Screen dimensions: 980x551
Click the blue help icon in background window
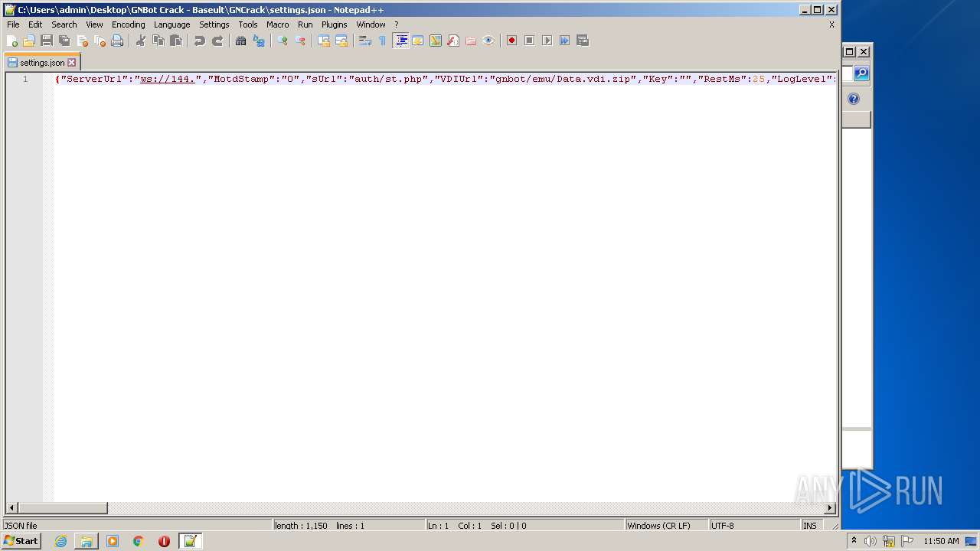[854, 99]
